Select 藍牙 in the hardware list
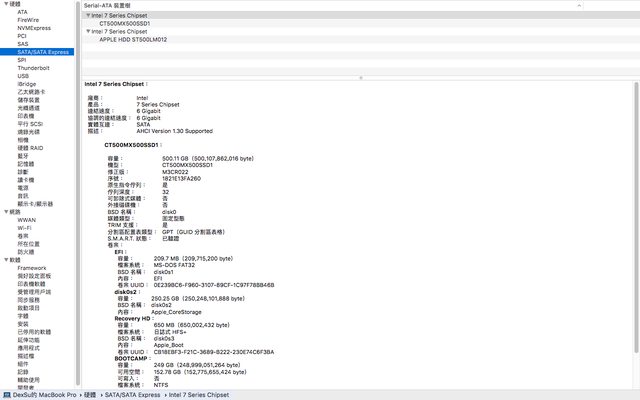 point(23,155)
